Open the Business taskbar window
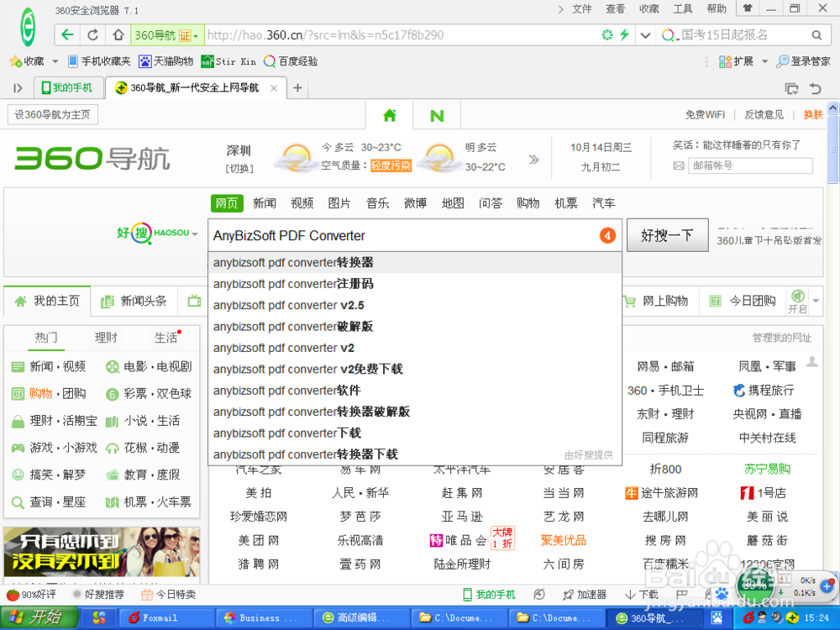Viewport: 840px width, 630px height. 264,617
